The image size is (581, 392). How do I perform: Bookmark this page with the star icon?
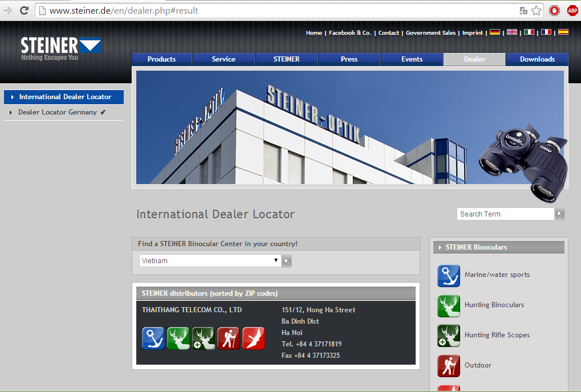coord(536,11)
